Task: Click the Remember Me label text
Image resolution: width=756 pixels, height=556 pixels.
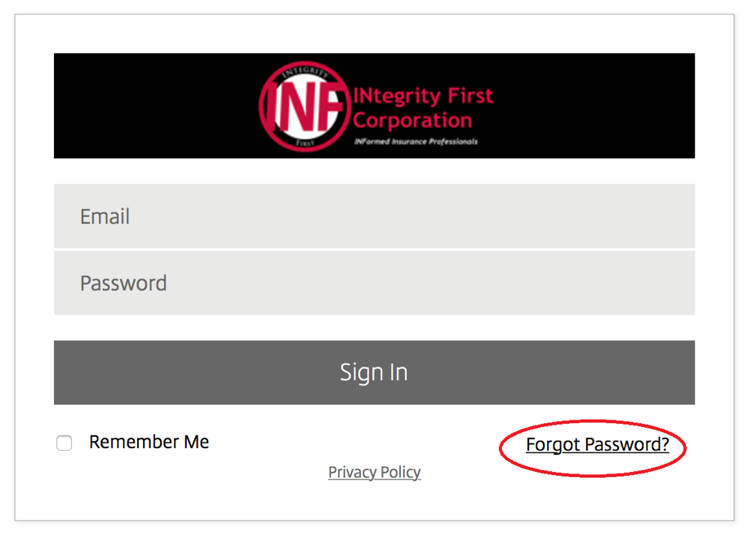Action: tap(149, 442)
